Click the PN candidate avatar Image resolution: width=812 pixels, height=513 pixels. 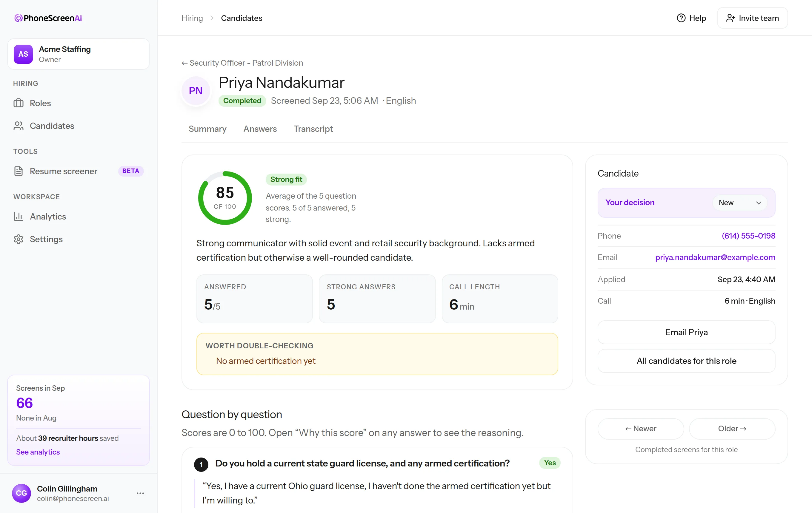[x=196, y=91]
